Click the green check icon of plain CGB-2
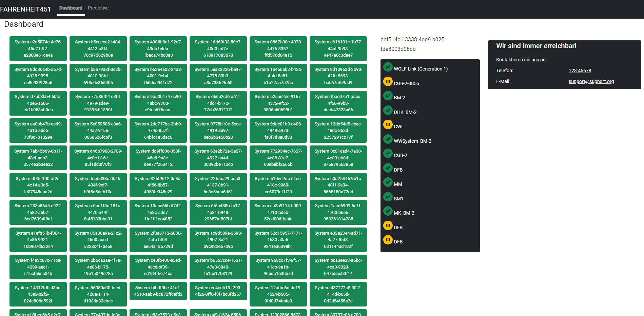The image size is (644, 316). click(388, 153)
